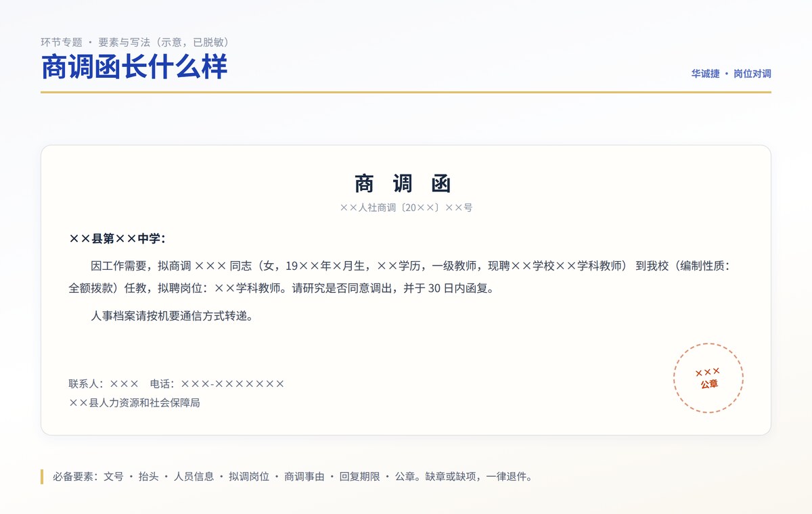
Task: Click the addressee line ××县第××中学：
Action: [117, 239]
